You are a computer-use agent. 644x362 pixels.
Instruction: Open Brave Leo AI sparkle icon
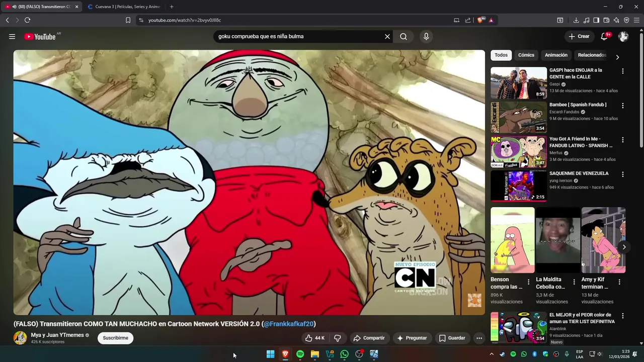616,20
